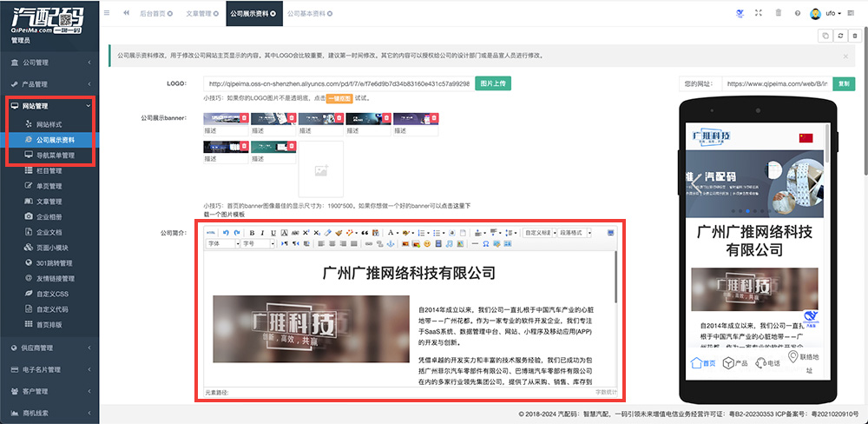
Task: Delete first banner image
Action: click(x=244, y=117)
